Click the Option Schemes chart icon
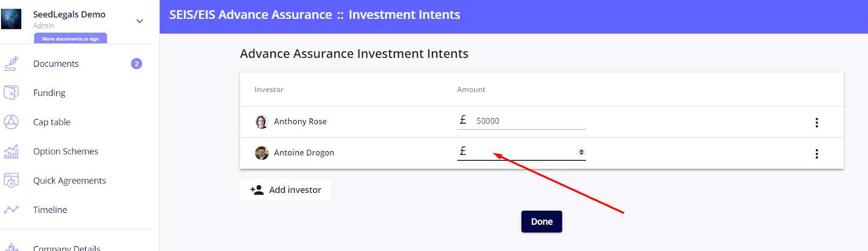The height and width of the screenshot is (251, 868). (x=11, y=151)
